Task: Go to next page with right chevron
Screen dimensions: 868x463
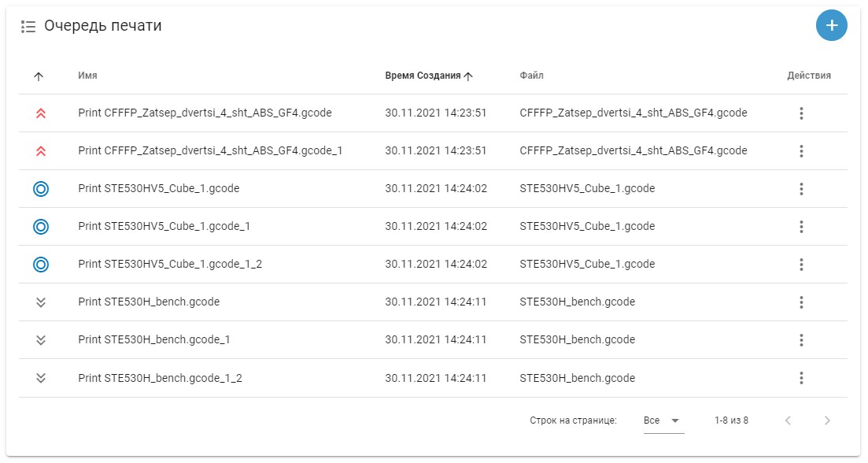Action: click(x=827, y=421)
